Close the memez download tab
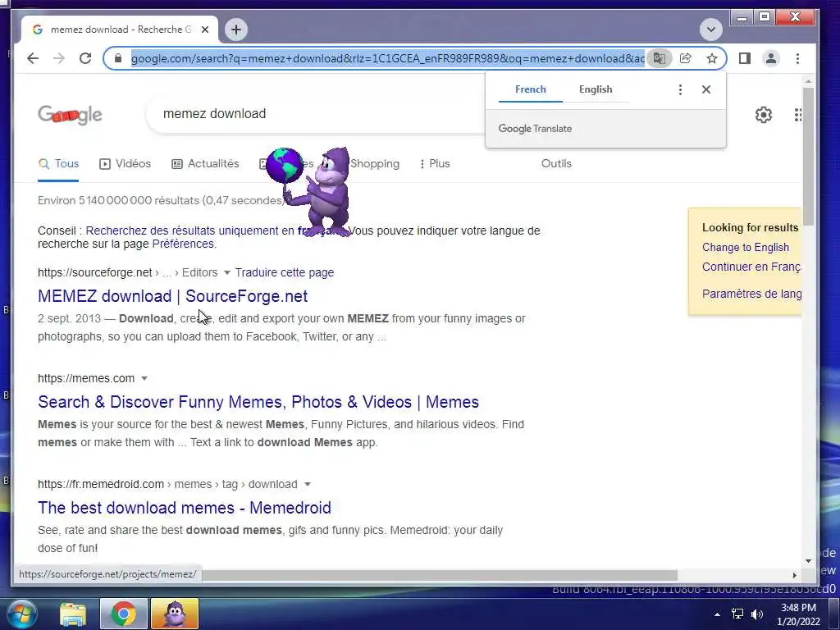 204,30
